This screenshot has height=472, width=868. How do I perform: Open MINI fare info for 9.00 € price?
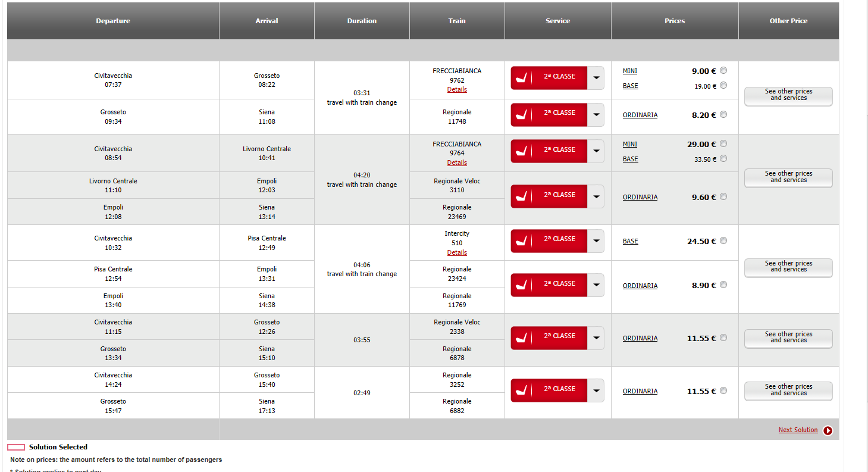630,71
